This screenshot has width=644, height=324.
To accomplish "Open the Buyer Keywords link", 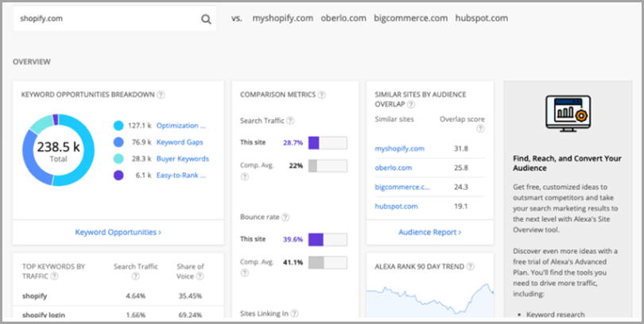I will tap(183, 159).
